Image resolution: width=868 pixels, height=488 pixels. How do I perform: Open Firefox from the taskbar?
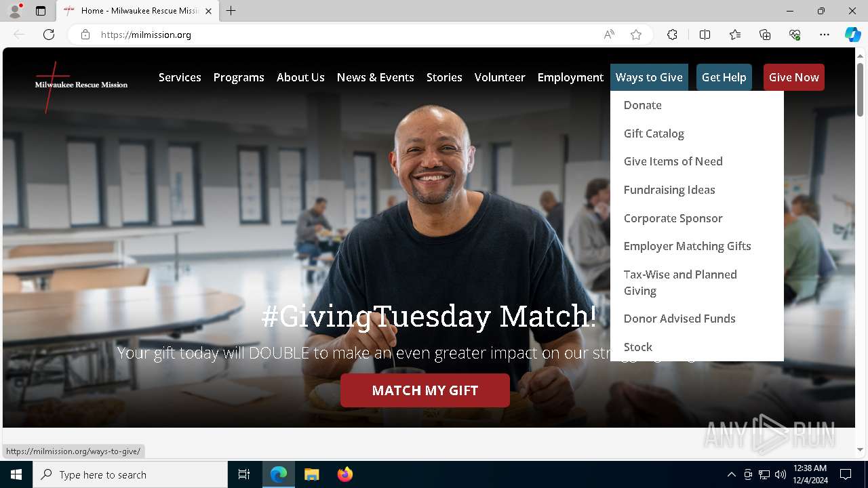345,474
